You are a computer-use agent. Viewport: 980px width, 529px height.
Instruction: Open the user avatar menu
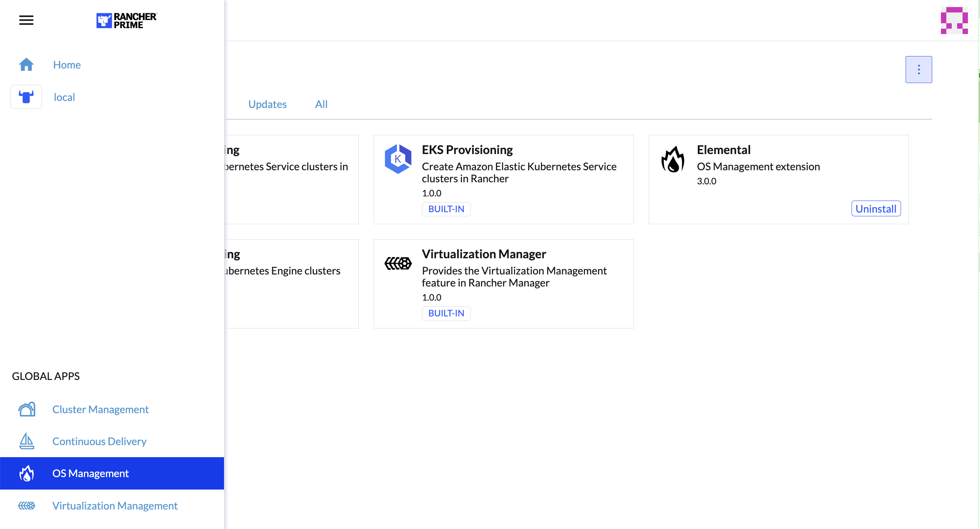954,20
